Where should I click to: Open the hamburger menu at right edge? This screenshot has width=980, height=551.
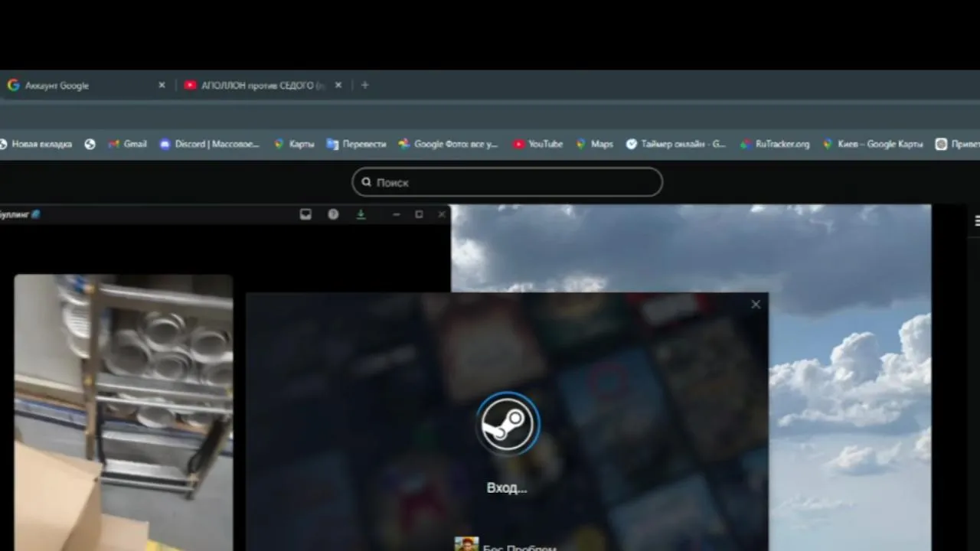click(977, 221)
